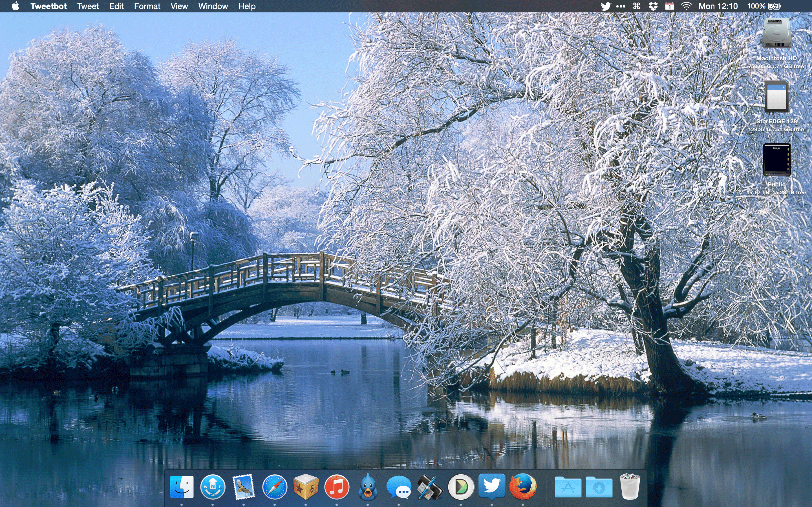
Task: Open iTunes music app in the Dock
Action: pos(337,487)
